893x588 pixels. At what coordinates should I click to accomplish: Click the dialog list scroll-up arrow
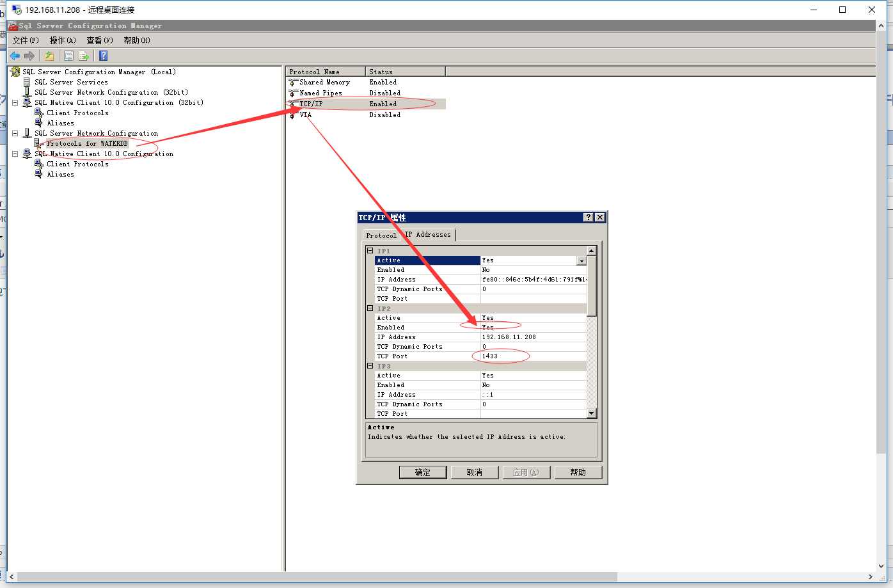pyautogui.click(x=592, y=251)
